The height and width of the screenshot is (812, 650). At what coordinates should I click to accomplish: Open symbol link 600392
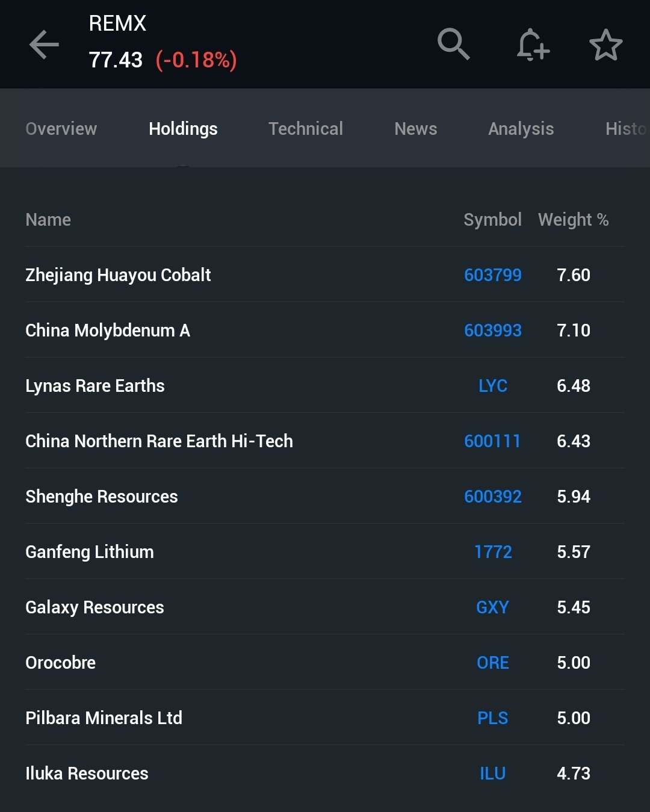coord(493,497)
